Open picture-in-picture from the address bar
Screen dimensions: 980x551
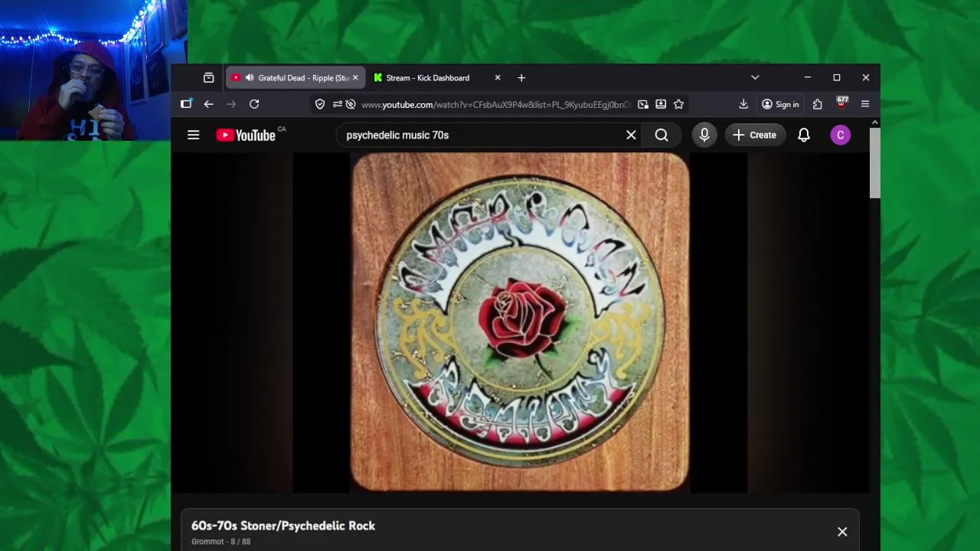(643, 104)
